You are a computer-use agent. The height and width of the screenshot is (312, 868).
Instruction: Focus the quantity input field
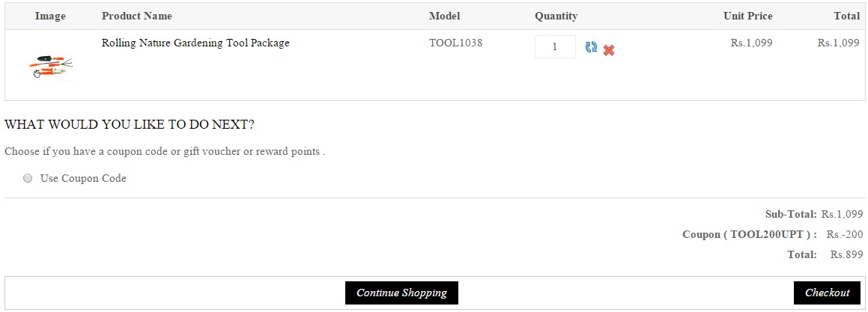tap(554, 46)
